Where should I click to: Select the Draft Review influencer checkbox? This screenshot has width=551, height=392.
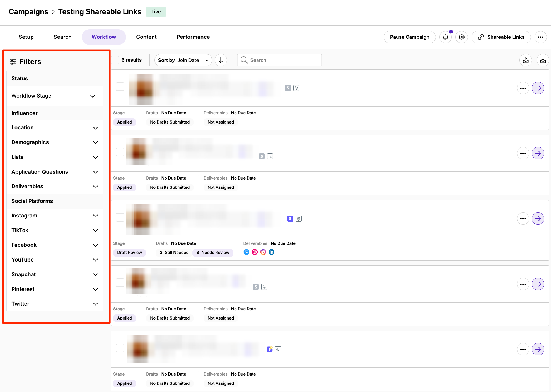click(x=120, y=217)
